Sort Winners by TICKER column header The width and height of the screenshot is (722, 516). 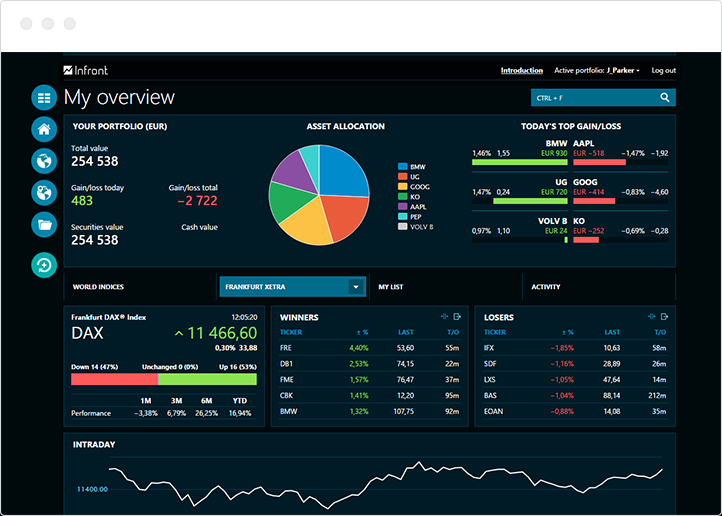[291, 332]
